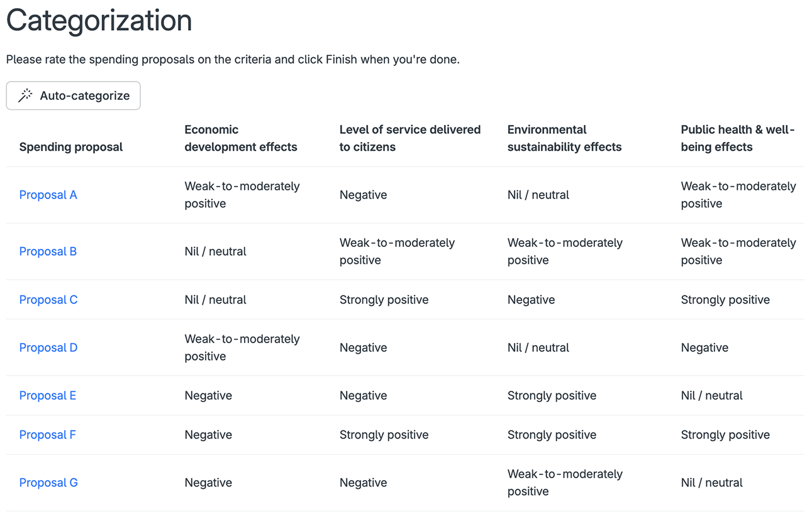The image size is (812, 514).
Task: Click Proposal A's Negative service rating
Action: pyautogui.click(x=363, y=195)
